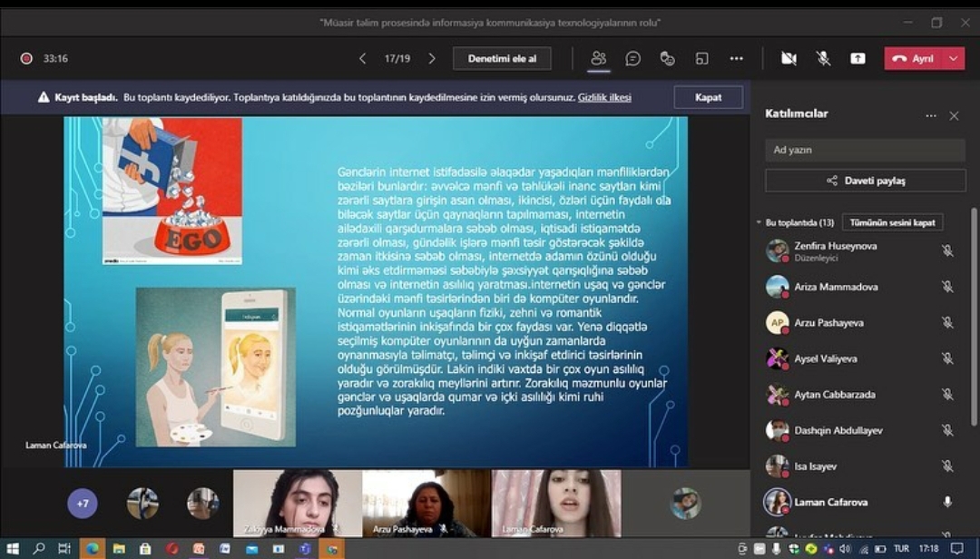Screen dimensions: 980x559
Task: Toggle your microphone mute
Action: point(823,58)
